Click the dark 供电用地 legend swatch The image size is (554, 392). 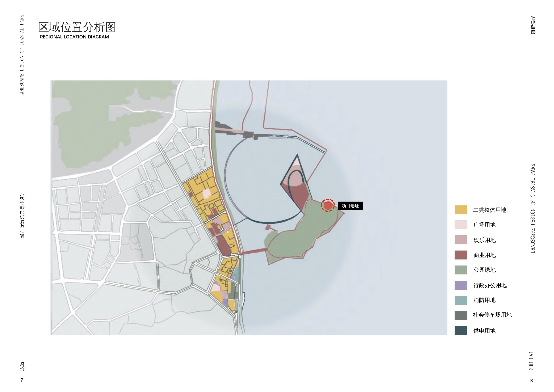[x=461, y=331]
